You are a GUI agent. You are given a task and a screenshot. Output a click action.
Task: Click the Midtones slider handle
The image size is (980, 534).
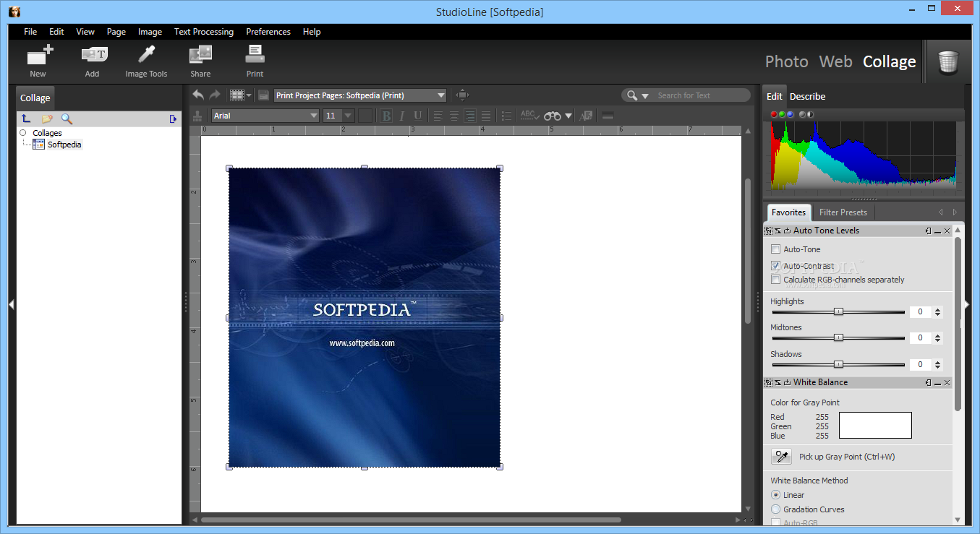(x=838, y=337)
